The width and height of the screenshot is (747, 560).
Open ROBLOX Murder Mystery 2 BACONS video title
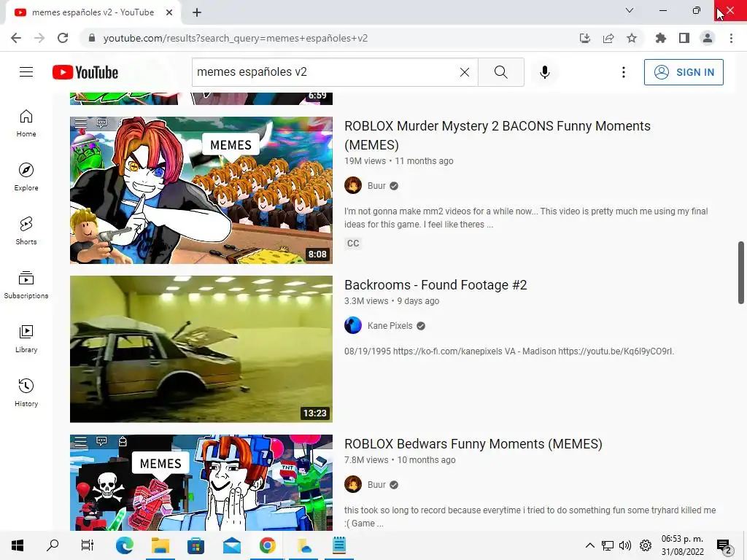coord(498,135)
